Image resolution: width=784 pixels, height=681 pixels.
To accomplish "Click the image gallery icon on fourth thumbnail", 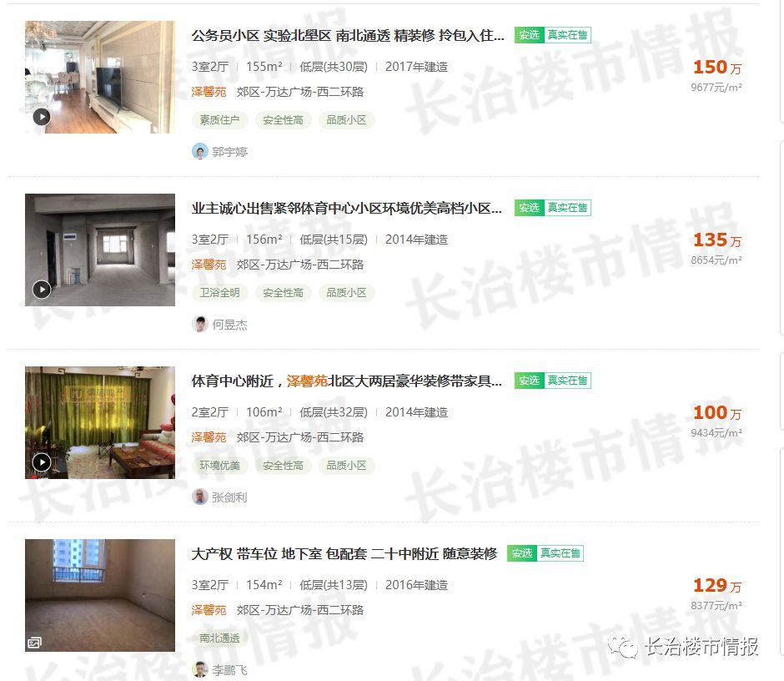I will coord(34,643).
